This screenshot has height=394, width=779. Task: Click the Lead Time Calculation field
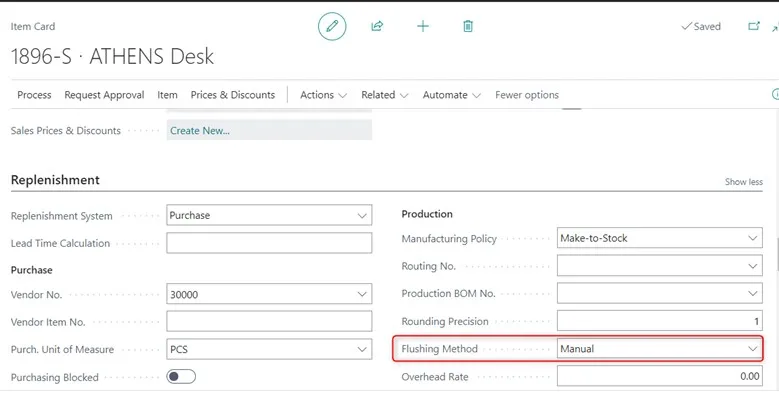269,243
